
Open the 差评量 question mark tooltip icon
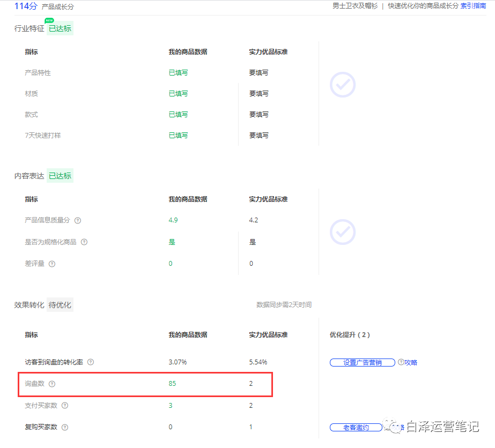point(51,263)
